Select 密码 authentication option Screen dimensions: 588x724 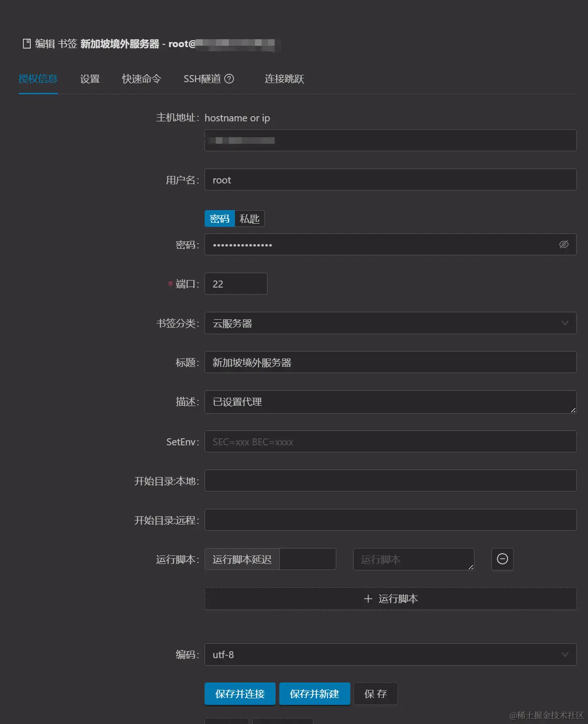[x=220, y=218]
